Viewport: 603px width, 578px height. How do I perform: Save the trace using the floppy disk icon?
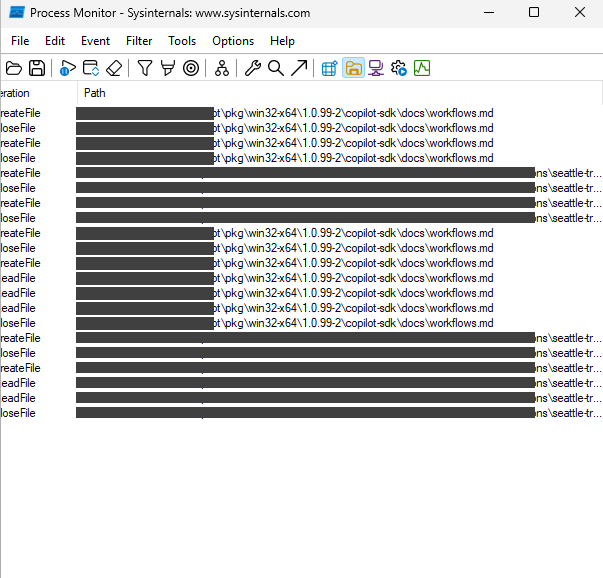(37, 68)
